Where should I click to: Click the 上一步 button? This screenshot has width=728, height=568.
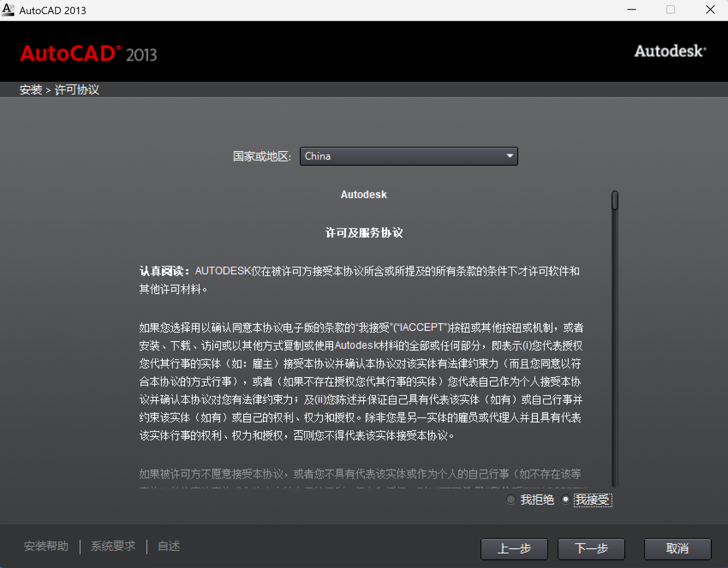pos(514,549)
